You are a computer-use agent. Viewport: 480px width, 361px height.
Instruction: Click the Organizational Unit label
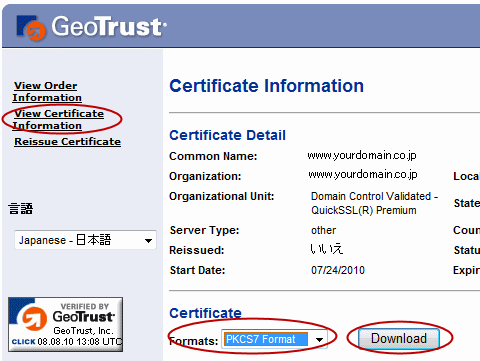click(x=222, y=196)
